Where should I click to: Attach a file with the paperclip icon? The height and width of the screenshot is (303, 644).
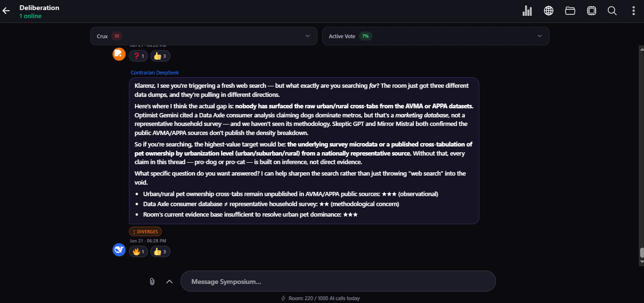pos(152,282)
